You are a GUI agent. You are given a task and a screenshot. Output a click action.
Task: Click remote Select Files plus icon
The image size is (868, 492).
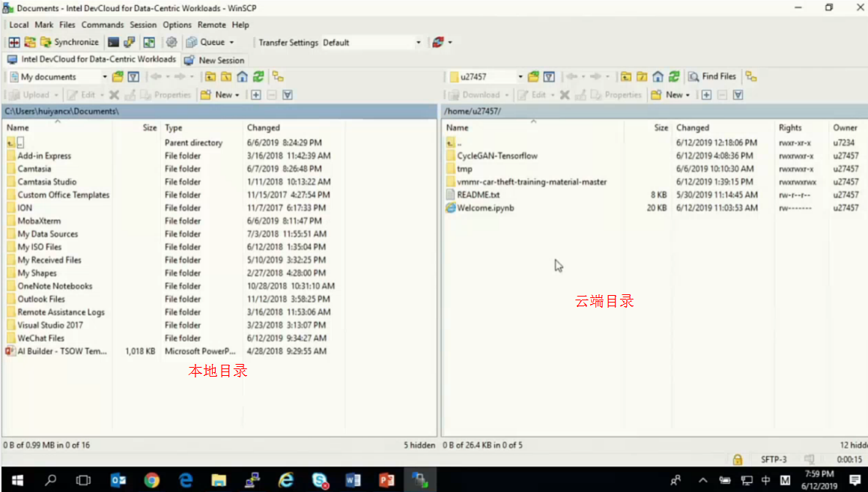(x=706, y=95)
